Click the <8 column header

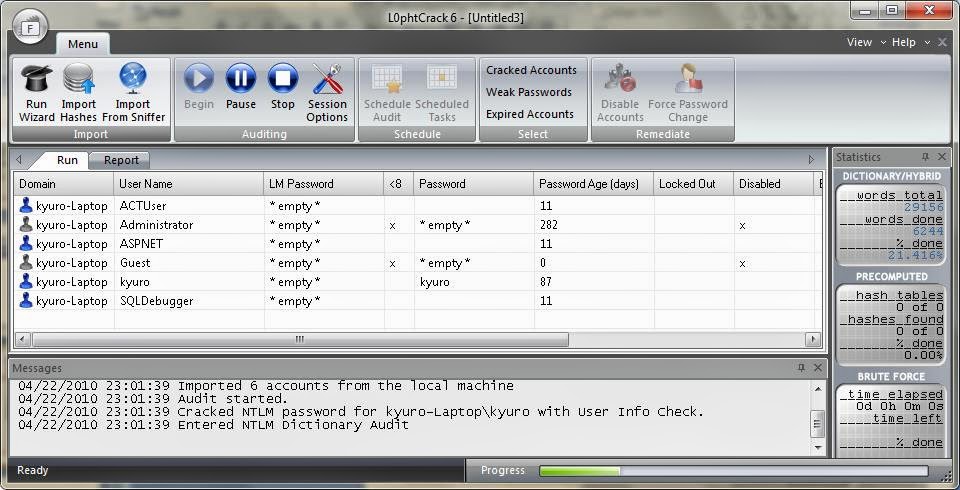(x=399, y=184)
